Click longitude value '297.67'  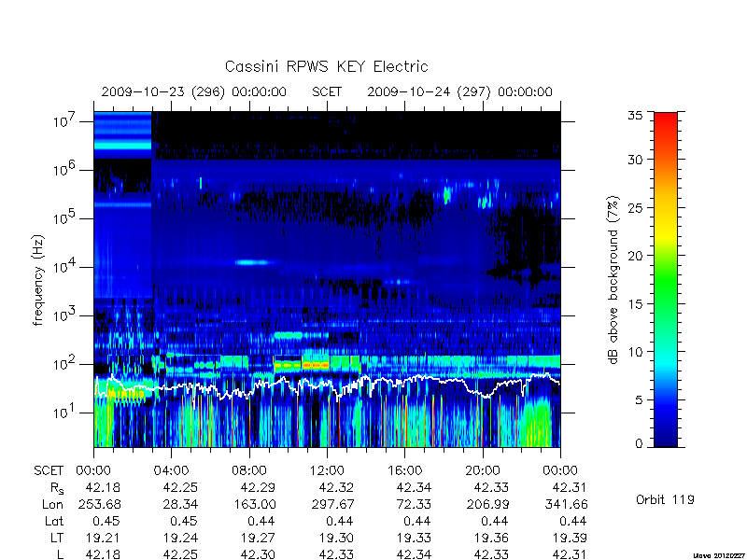332,504
